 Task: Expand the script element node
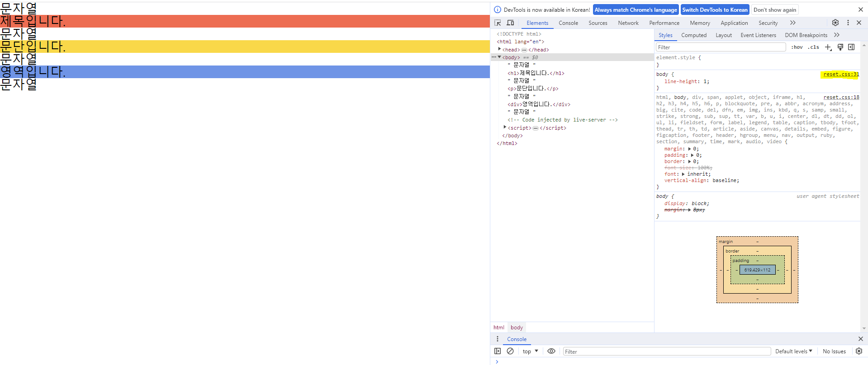[x=505, y=127]
